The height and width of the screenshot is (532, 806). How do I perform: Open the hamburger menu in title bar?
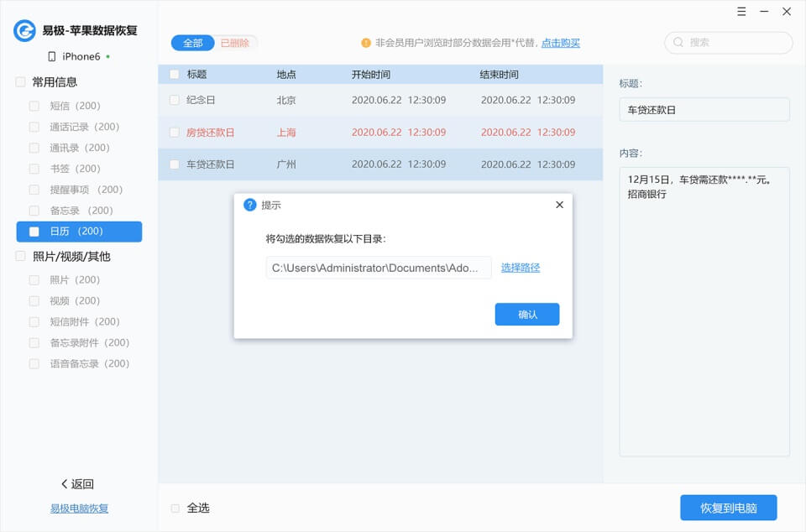point(741,11)
